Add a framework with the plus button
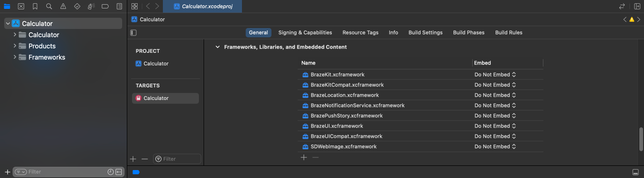Image resolution: width=644 pixels, height=178 pixels. (304, 157)
